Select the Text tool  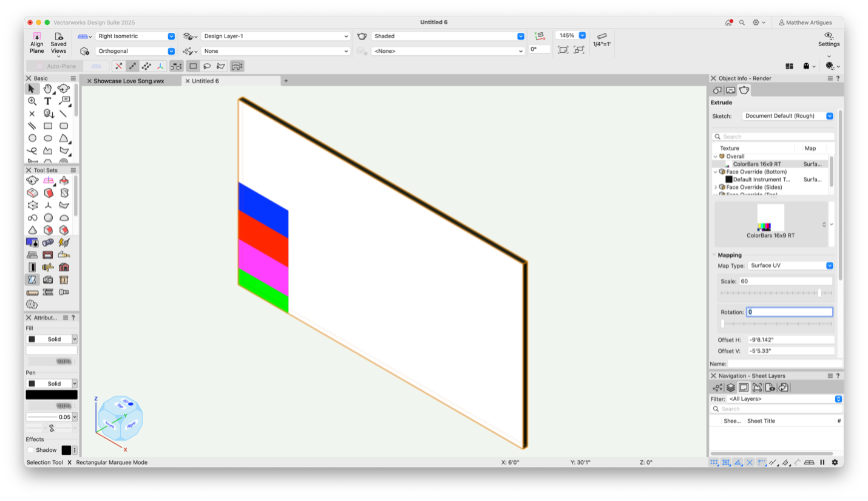tap(47, 101)
